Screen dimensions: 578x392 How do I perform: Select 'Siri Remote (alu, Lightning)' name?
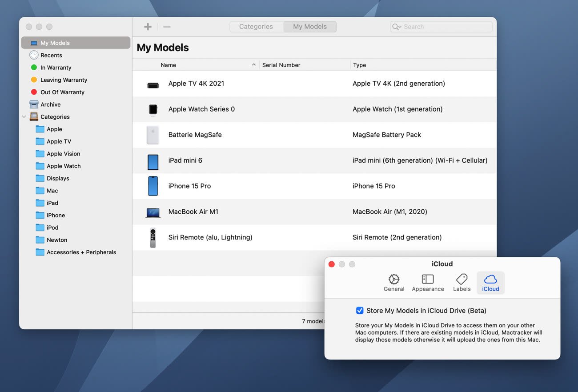coord(210,237)
